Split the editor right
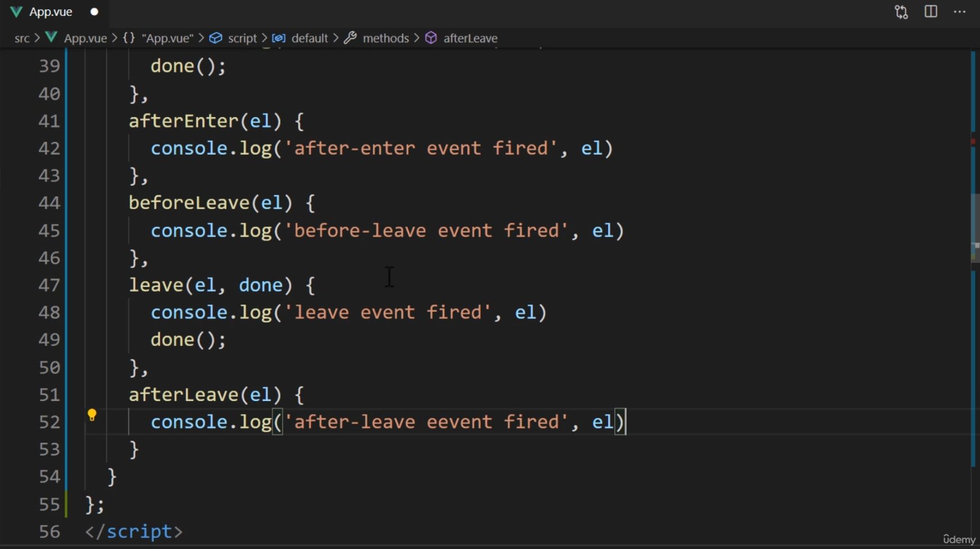 point(931,12)
